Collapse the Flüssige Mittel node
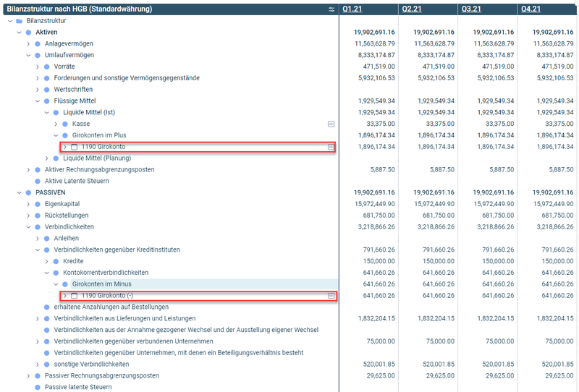The image size is (579, 392). (x=38, y=101)
